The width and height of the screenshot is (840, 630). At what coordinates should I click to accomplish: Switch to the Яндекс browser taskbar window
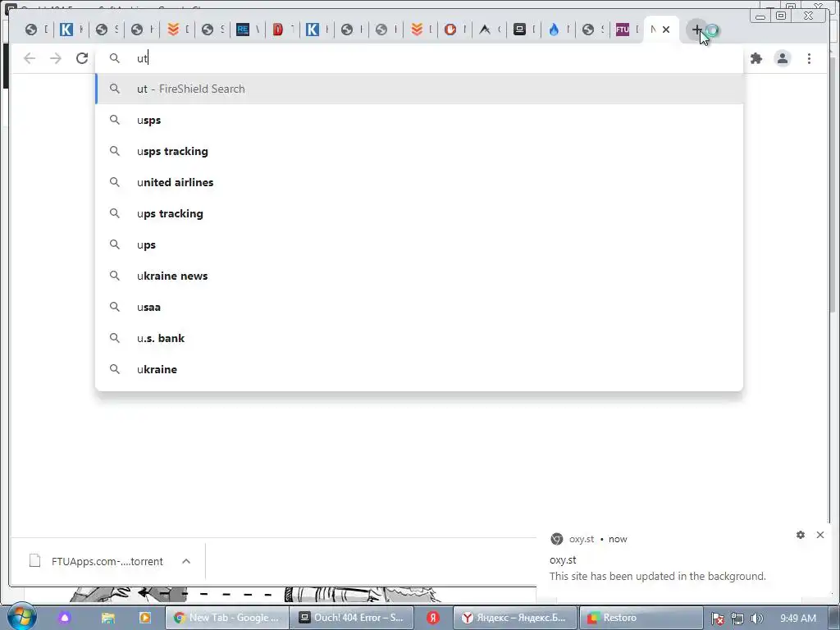[515, 618]
